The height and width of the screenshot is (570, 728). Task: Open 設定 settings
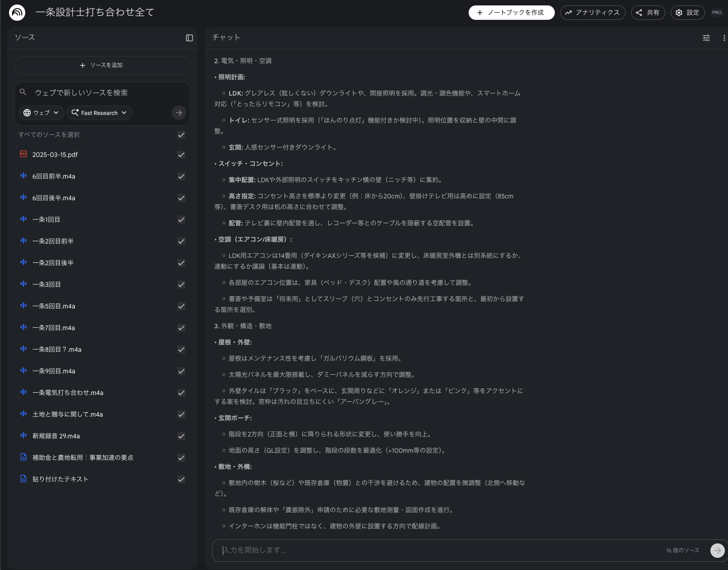pyautogui.click(x=687, y=13)
